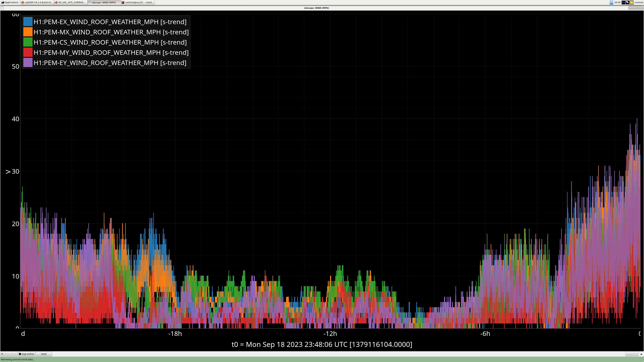This screenshot has height=362, width=644.
Task: Switch to controls@nuc22 terminal taskbar window
Action: [138, 2]
